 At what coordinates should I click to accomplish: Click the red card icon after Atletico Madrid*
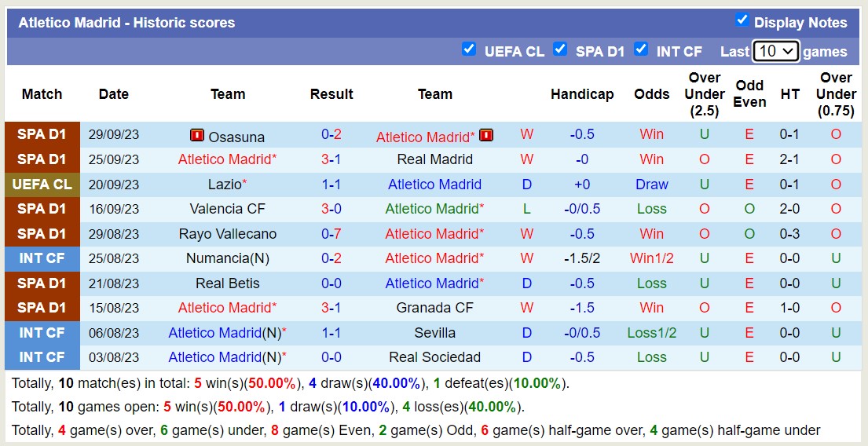pos(486,136)
